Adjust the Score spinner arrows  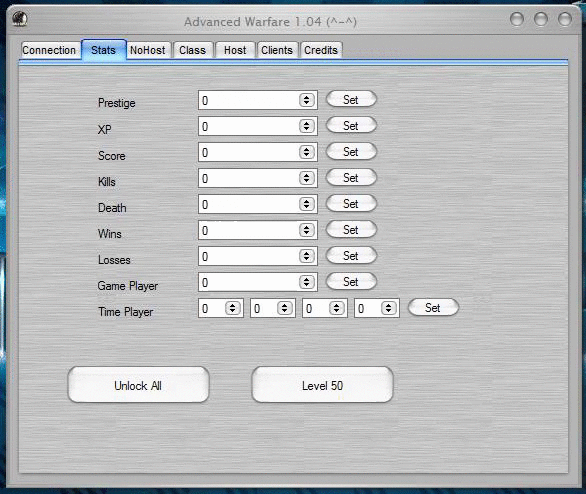(306, 152)
